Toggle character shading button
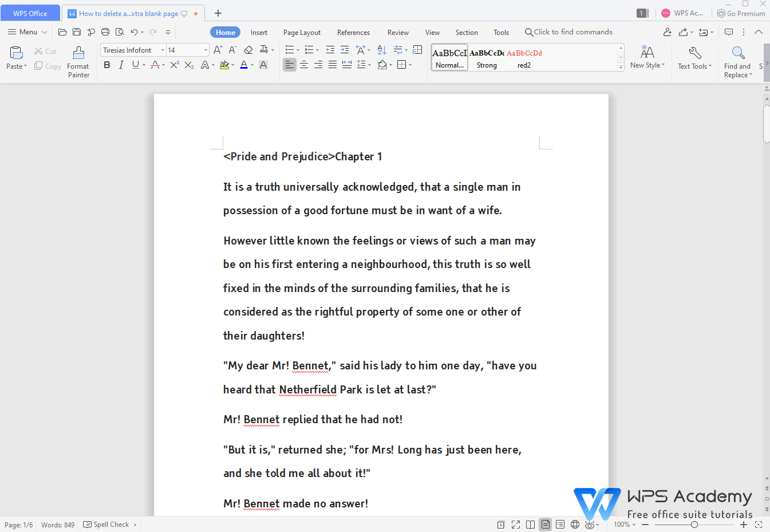The image size is (770, 532). point(263,65)
